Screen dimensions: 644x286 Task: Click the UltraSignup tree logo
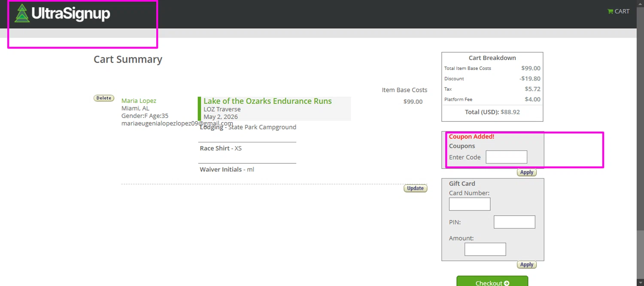pos(62,14)
